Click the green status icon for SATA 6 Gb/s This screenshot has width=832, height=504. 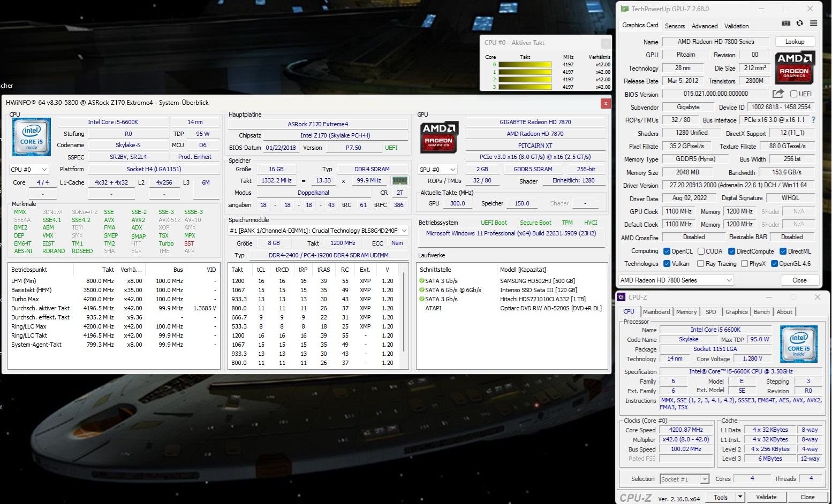click(422, 290)
